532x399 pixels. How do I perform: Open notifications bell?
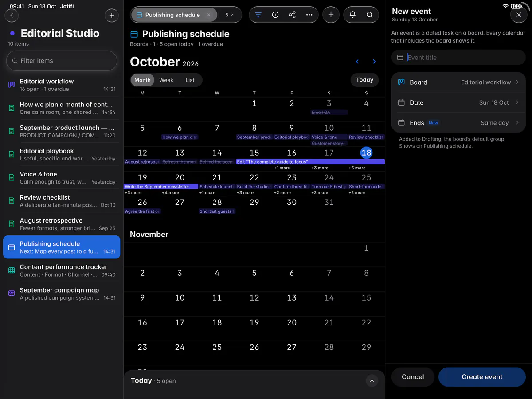coord(352,15)
